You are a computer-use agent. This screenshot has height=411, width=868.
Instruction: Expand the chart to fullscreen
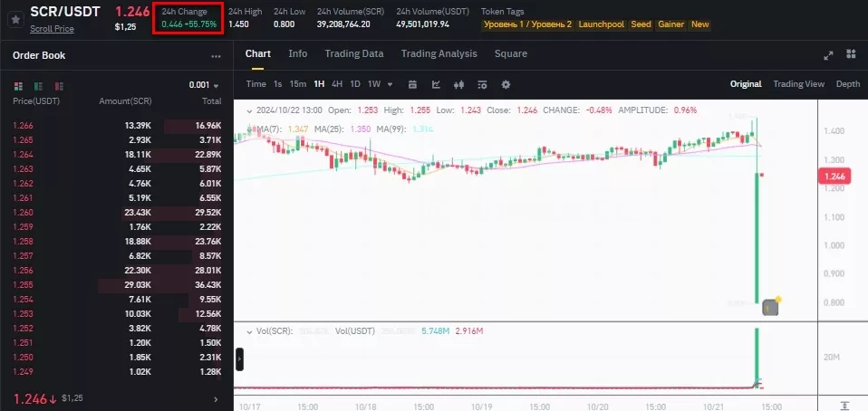pyautogui.click(x=828, y=54)
